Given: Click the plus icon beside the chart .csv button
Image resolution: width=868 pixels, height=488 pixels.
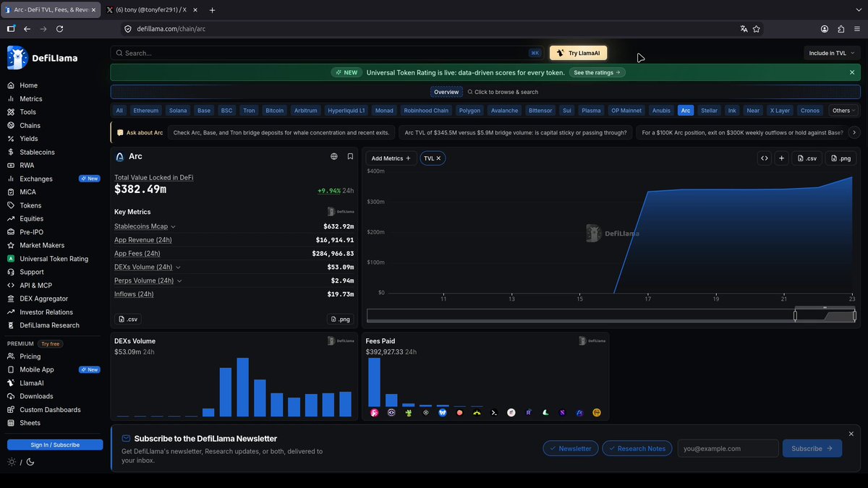Looking at the screenshot, I should (x=781, y=158).
